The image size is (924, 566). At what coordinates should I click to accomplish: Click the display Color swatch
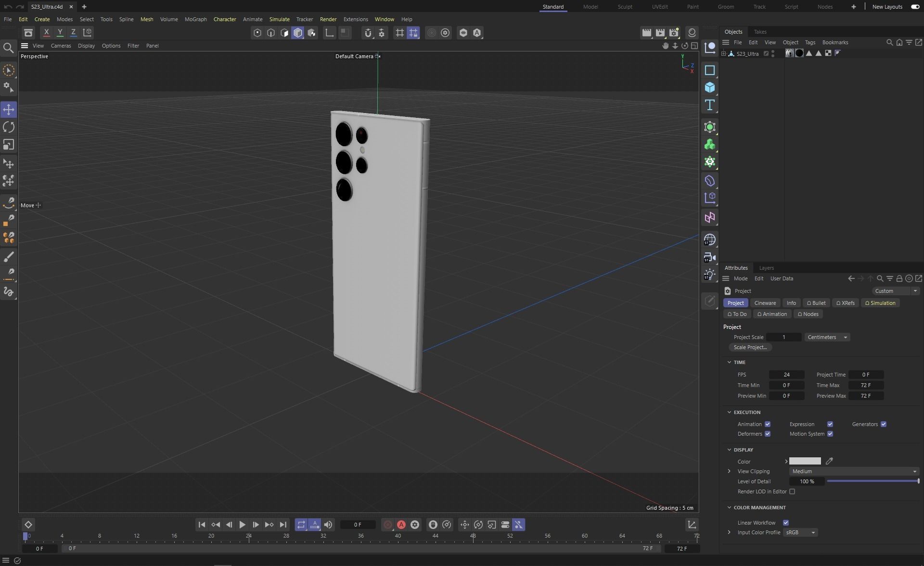805,461
